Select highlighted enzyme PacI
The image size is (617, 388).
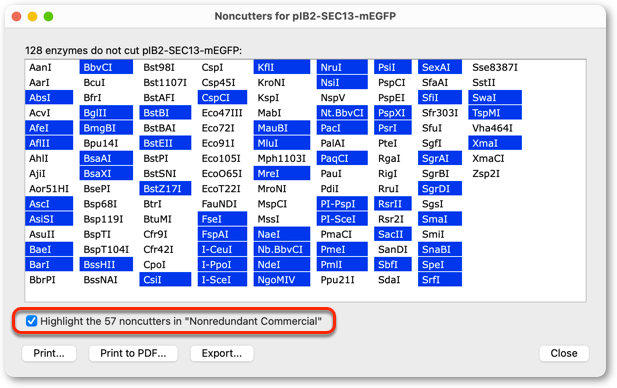(x=342, y=128)
